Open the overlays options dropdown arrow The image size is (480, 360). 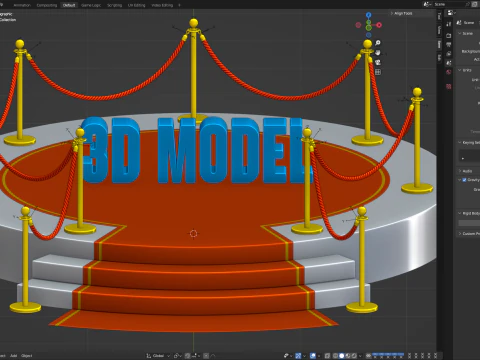tap(318, 356)
